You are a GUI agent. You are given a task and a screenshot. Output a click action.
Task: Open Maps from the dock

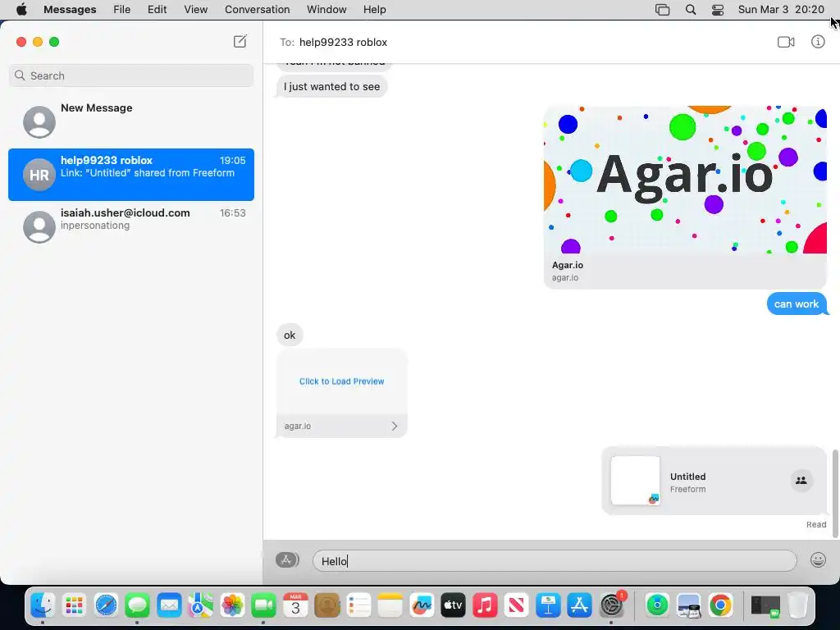[200, 605]
